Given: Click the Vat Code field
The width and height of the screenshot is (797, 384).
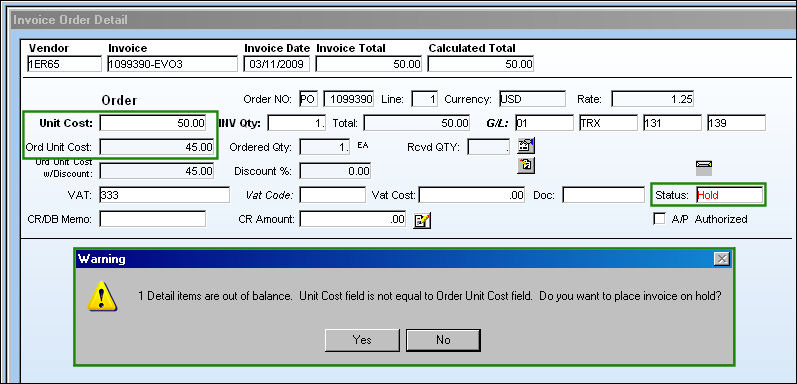Looking at the screenshot, I should pos(332,195).
